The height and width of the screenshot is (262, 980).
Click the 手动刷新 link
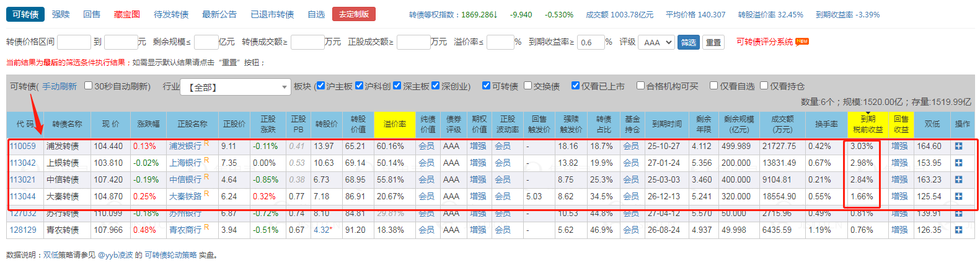(60, 87)
